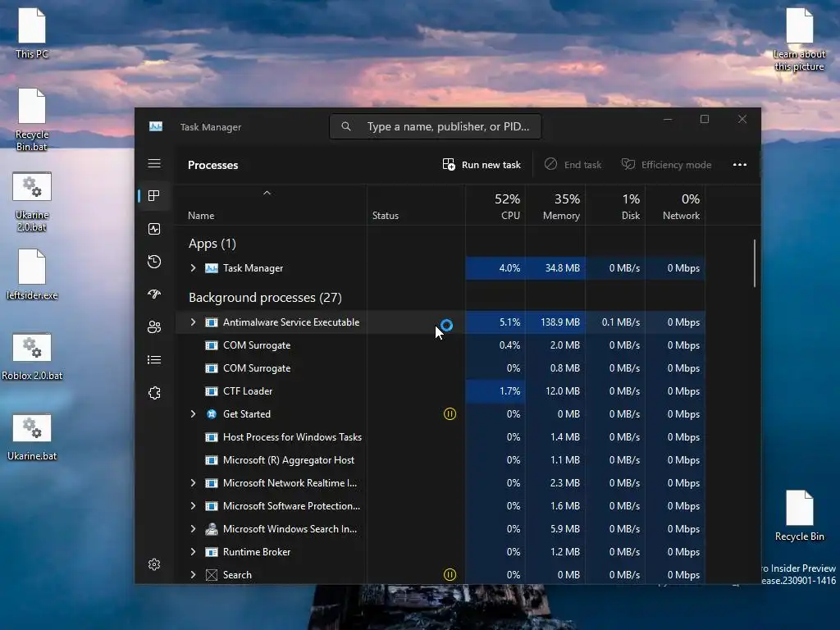Open App history sidebar icon
The width and height of the screenshot is (840, 630).
click(x=154, y=262)
